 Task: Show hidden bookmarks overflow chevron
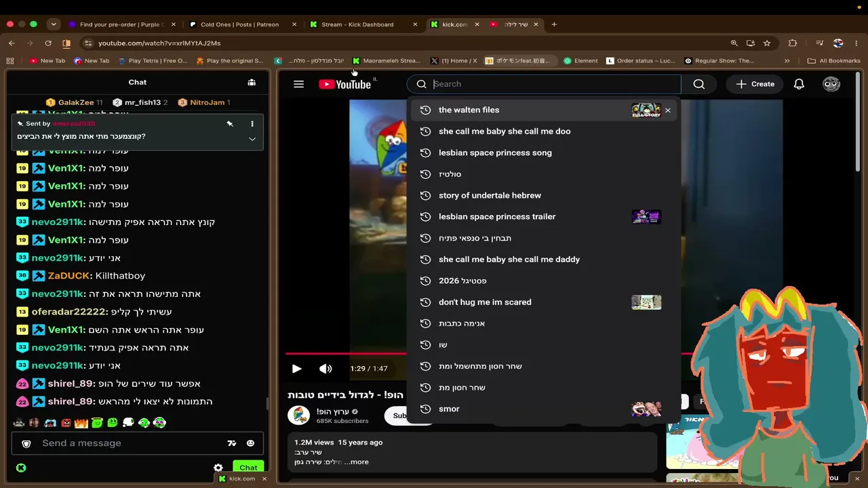pyautogui.click(x=787, y=61)
